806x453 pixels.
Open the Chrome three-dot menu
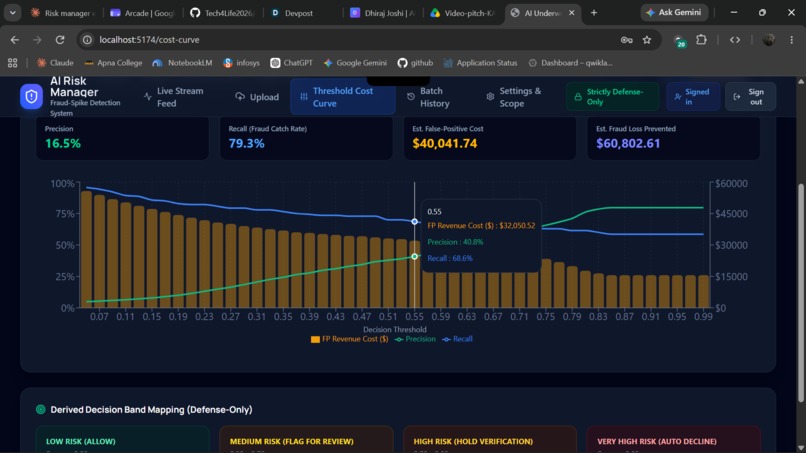792,40
